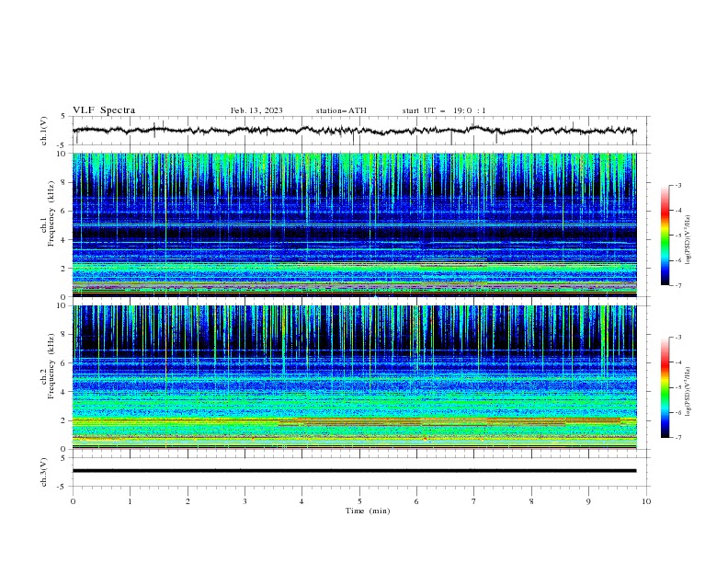Click time axis tick label "9"
The height and width of the screenshot is (563, 728).
pos(588,501)
